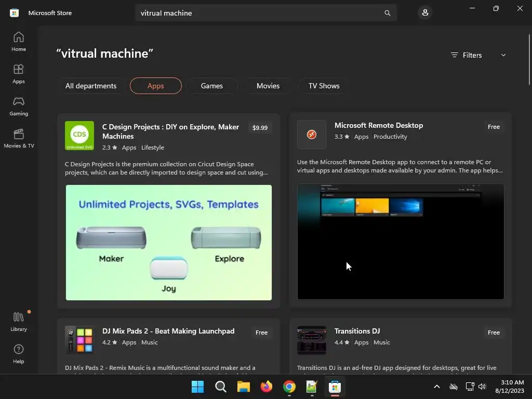Click the Productivity category label
The image size is (532, 399).
click(390, 137)
